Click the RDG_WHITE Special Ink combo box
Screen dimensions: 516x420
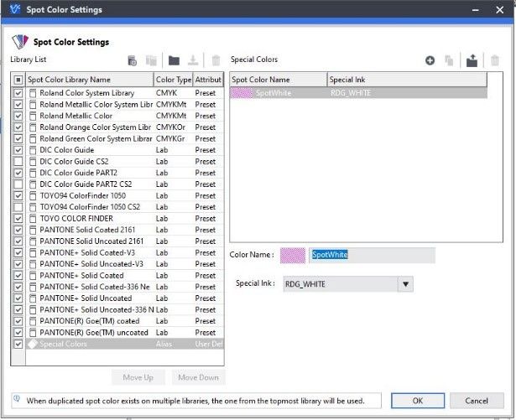(x=348, y=284)
